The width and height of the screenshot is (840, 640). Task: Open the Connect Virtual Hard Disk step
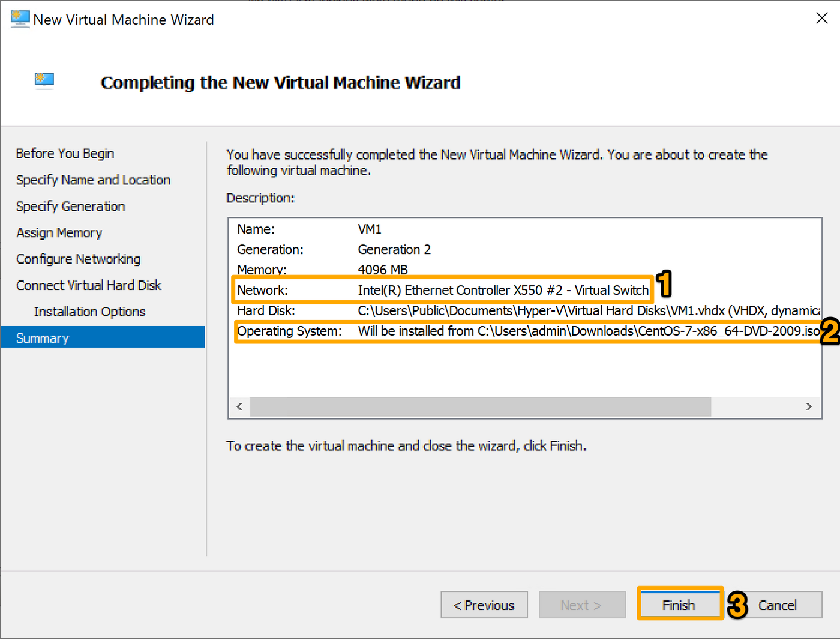[x=88, y=285]
